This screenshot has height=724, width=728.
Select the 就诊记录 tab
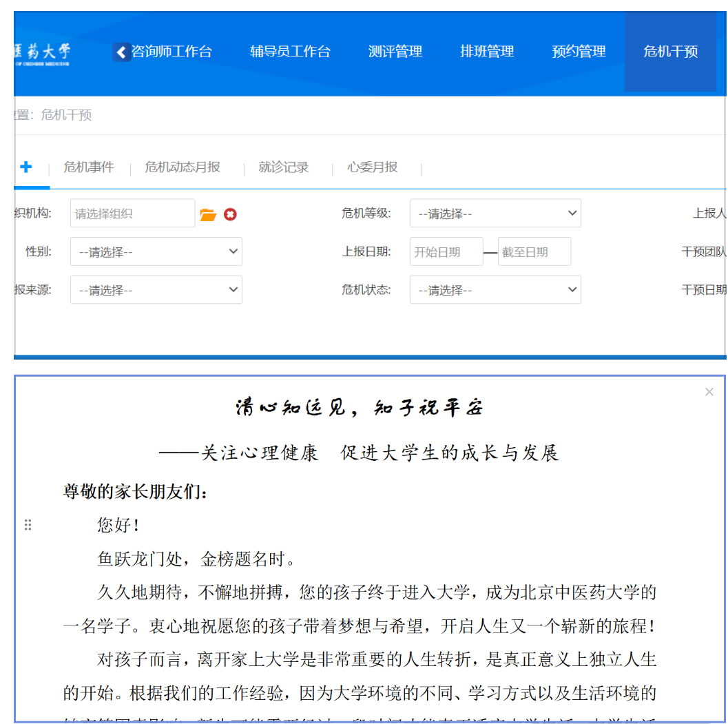[284, 167]
